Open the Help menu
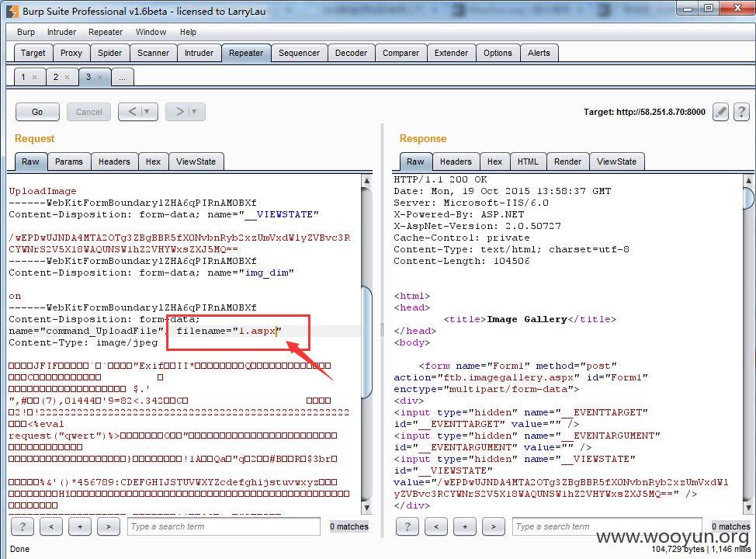Screen dimensions: 756x559 pos(188,33)
